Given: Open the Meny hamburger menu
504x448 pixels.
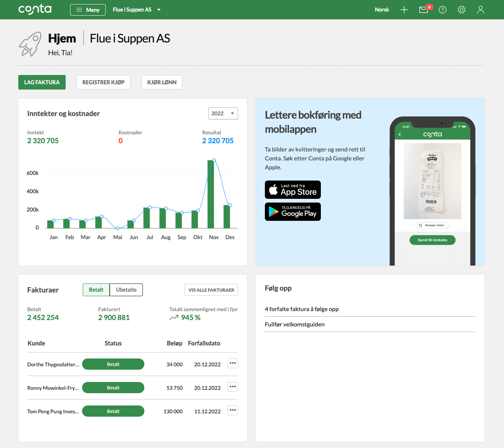Looking at the screenshot, I should click(88, 10).
